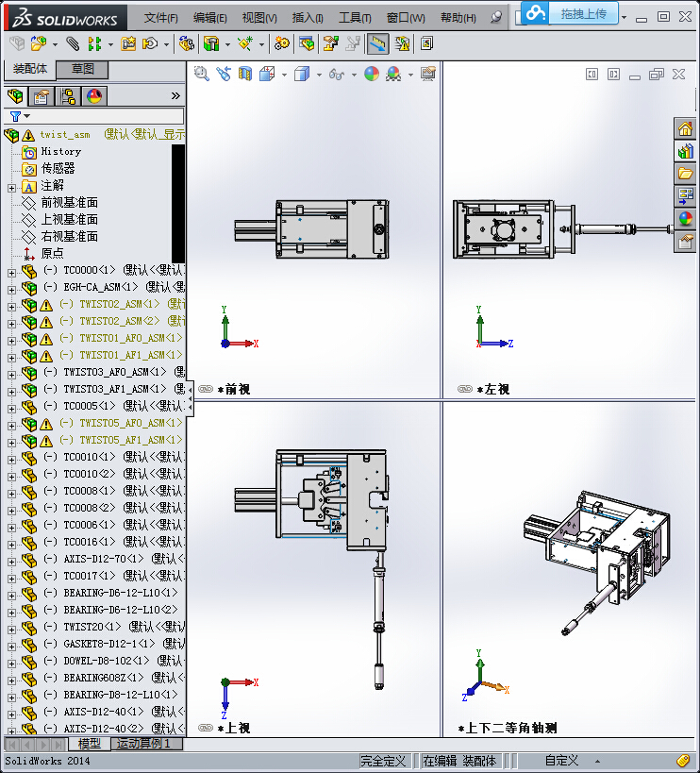Select the Move Component tool
The height and width of the screenshot is (773, 700).
point(150,43)
